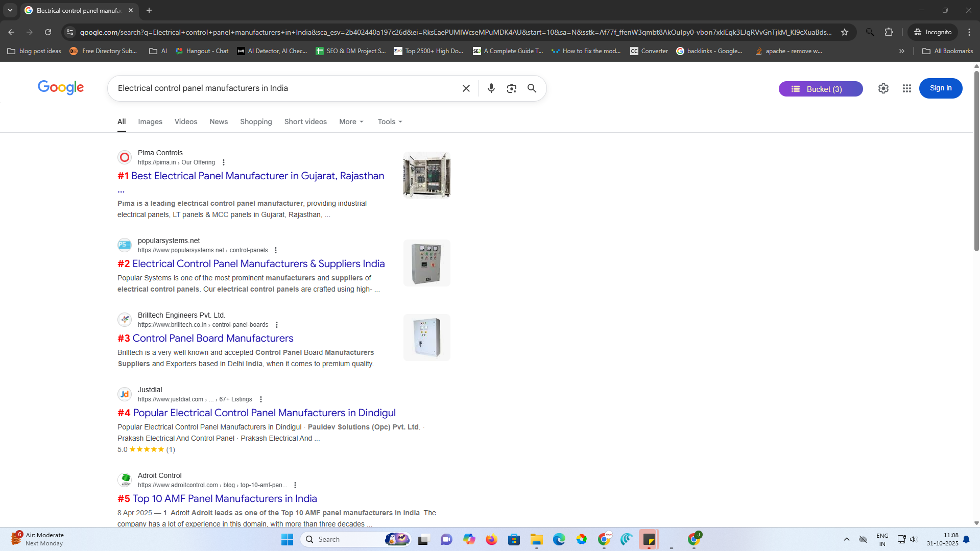Open Electrical Control Panel Manufacturers & Suppliers India link
The width and height of the screenshot is (980, 551).
tap(258, 263)
